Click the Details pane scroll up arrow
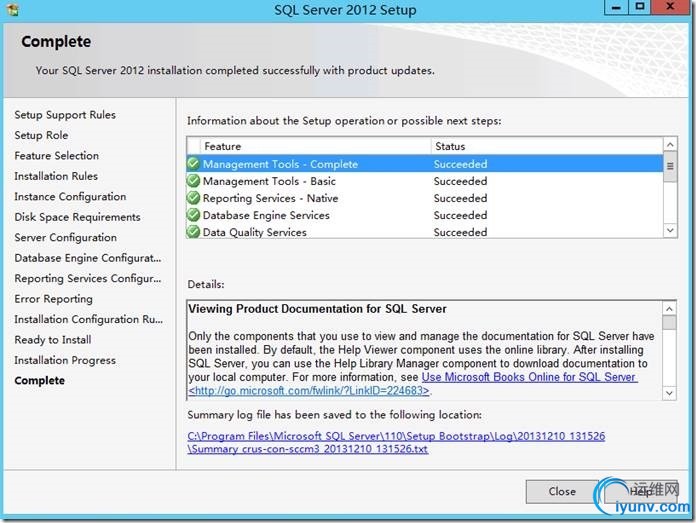This screenshot has height=523, width=696. click(669, 309)
